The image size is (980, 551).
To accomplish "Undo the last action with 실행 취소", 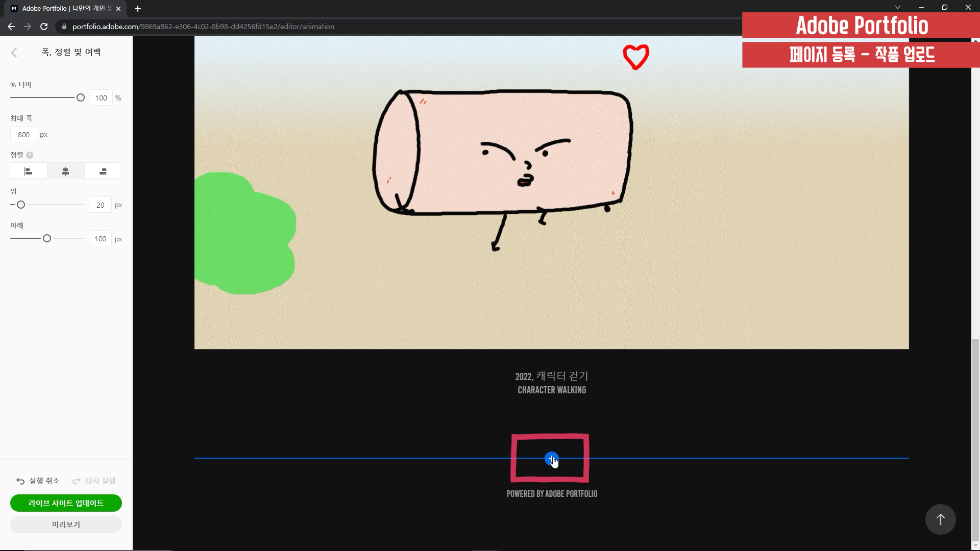I will (x=38, y=481).
